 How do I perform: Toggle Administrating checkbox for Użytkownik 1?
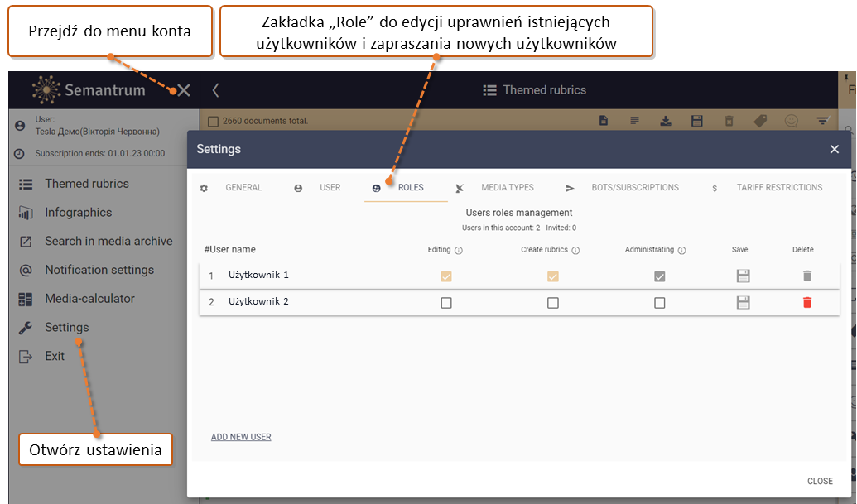point(660,276)
